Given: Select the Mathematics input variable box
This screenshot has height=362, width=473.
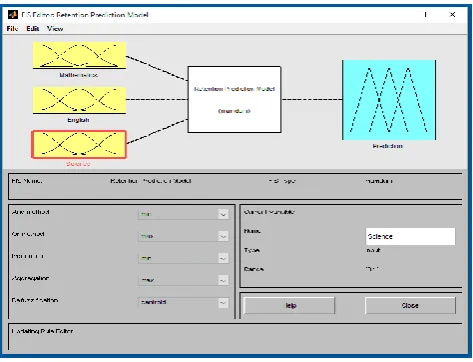Looking at the screenshot, I should [x=79, y=55].
